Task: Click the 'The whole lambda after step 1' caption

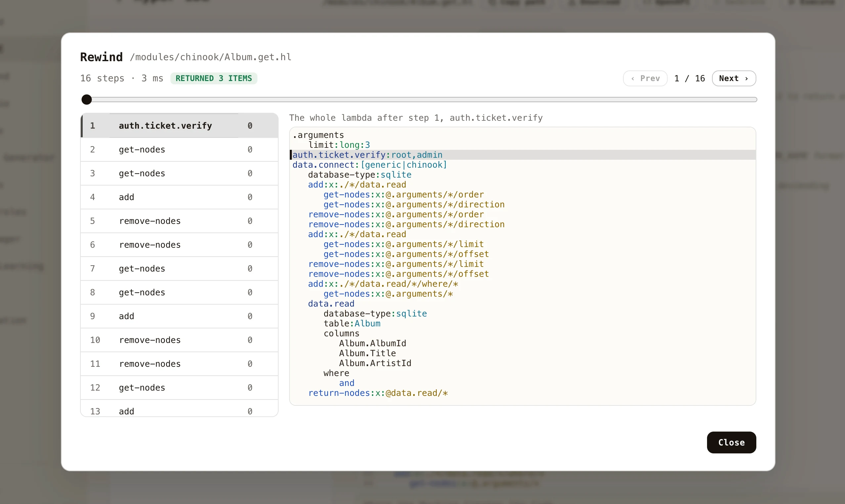Action: (x=416, y=118)
